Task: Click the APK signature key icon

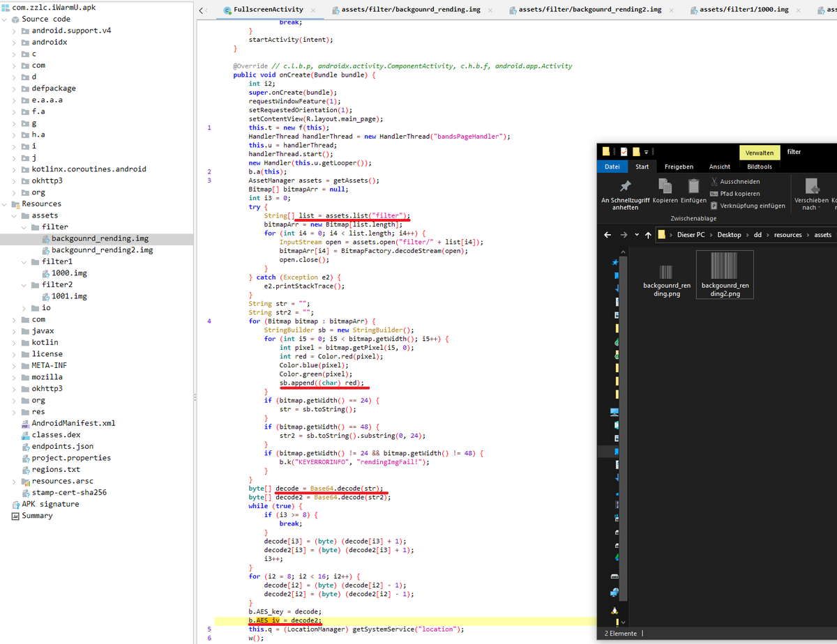Action: [x=15, y=504]
